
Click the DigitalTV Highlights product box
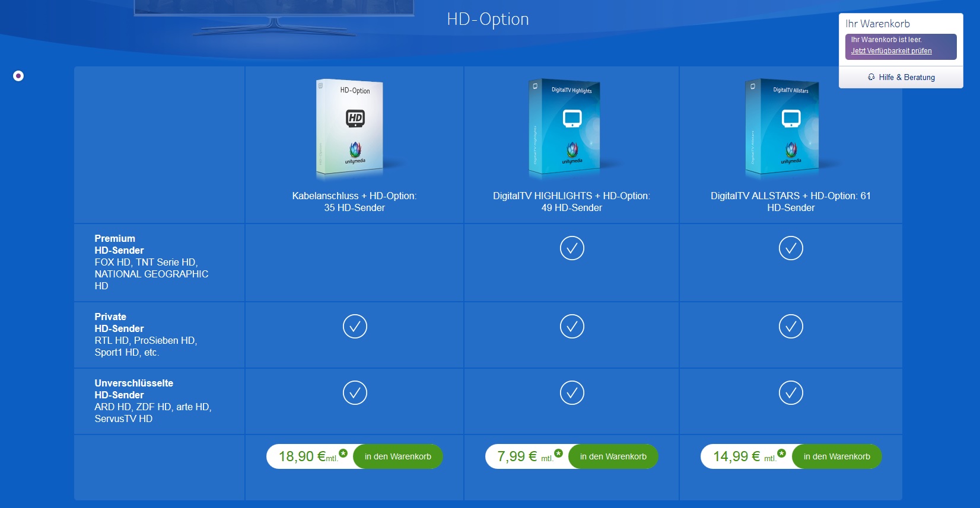[566, 129]
